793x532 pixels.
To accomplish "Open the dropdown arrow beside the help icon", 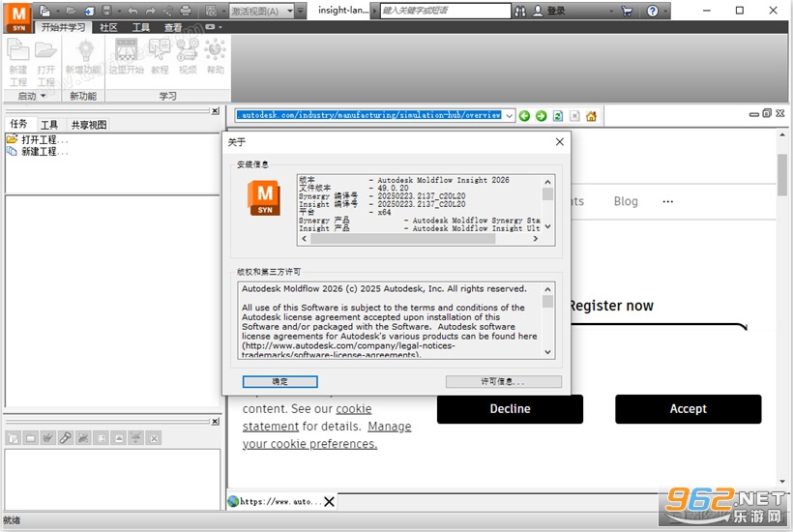I will point(665,12).
